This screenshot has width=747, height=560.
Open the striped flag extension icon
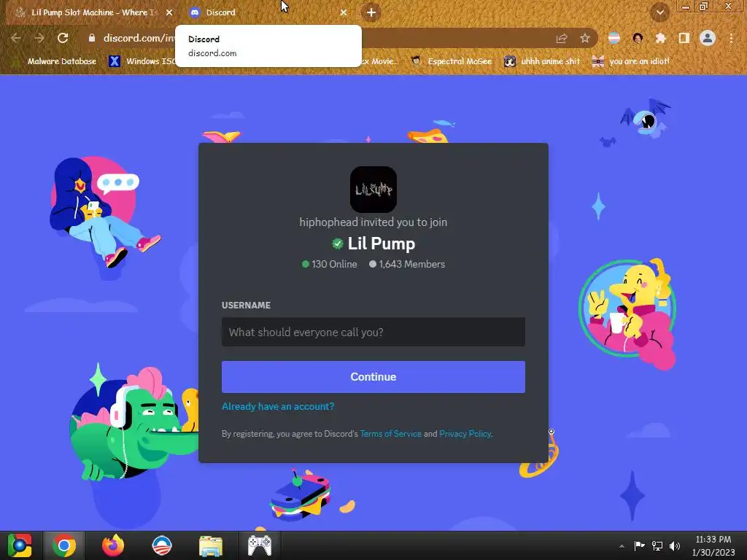pyautogui.click(x=614, y=38)
